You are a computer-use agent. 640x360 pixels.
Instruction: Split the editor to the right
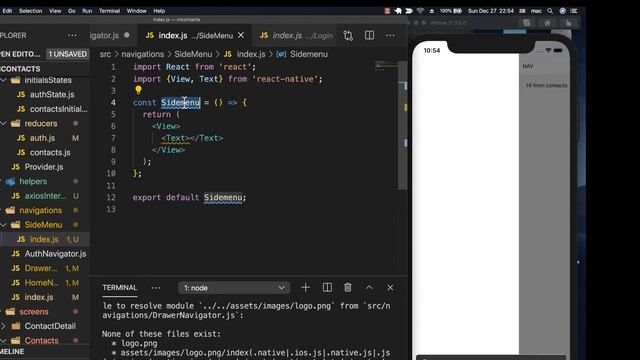(x=369, y=35)
